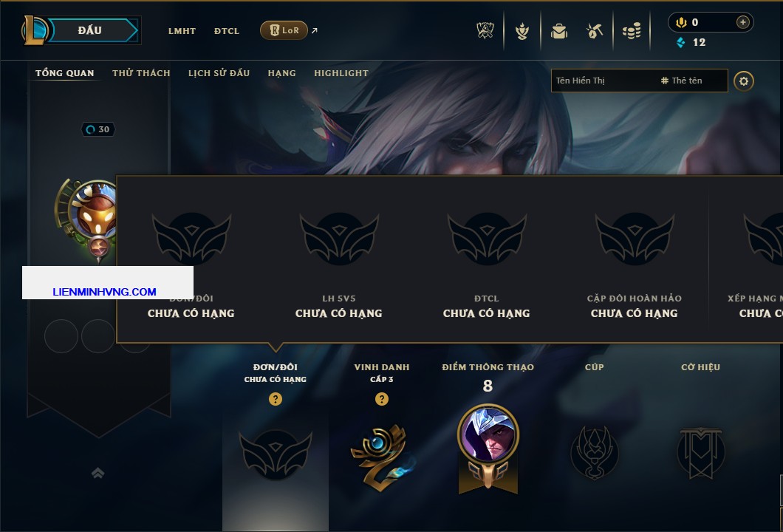Open the Clash trophy icon in top bar
Image resolution: width=783 pixels, height=532 pixels.
[x=485, y=31]
